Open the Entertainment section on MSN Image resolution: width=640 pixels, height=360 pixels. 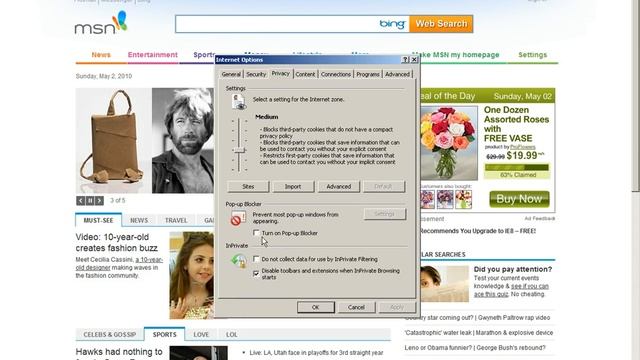[x=153, y=55]
